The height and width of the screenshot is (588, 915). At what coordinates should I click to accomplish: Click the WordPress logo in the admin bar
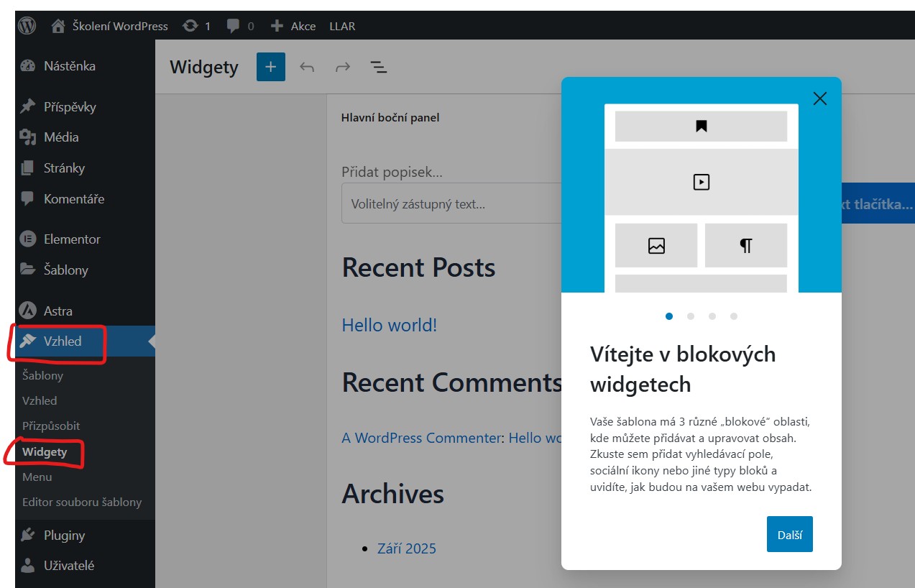coord(26,25)
